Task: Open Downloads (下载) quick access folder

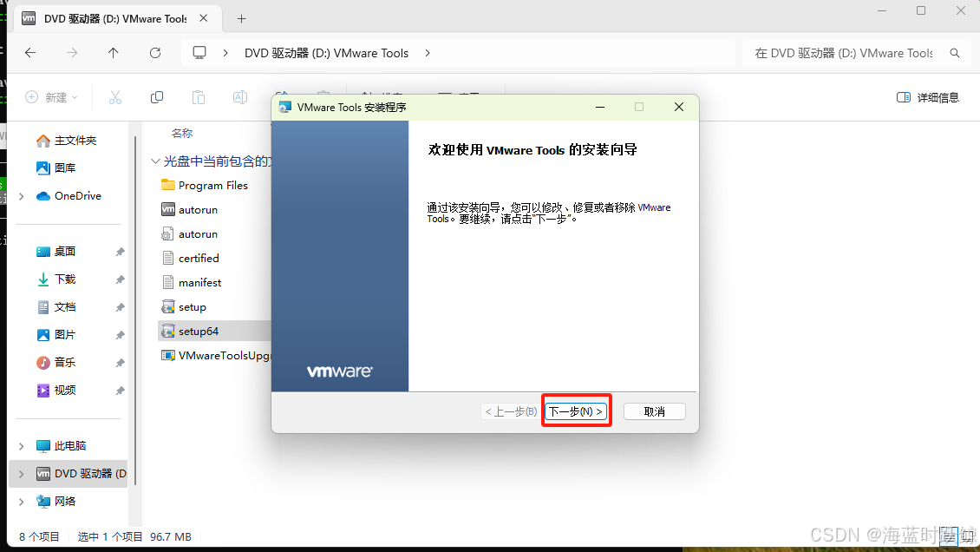Action: (56, 279)
